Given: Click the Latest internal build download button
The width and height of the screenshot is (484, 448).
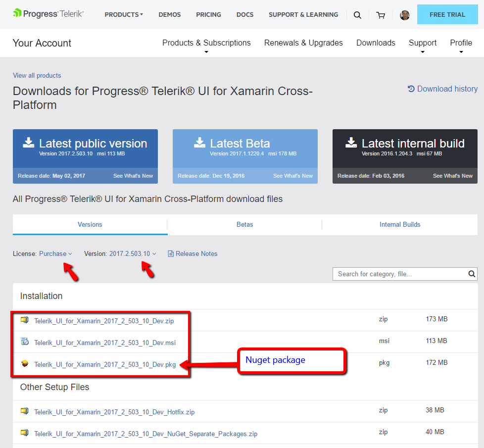Looking at the screenshot, I should (405, 149).
